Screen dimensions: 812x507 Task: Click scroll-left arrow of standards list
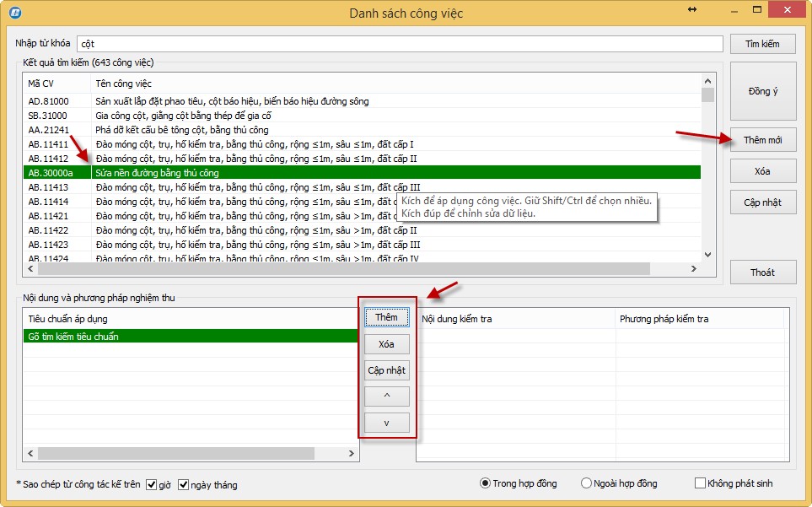(x=30, y=454)
